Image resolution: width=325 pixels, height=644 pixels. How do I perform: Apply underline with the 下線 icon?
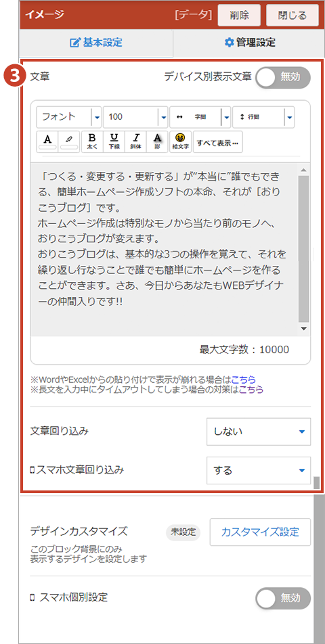click(114, 141)
